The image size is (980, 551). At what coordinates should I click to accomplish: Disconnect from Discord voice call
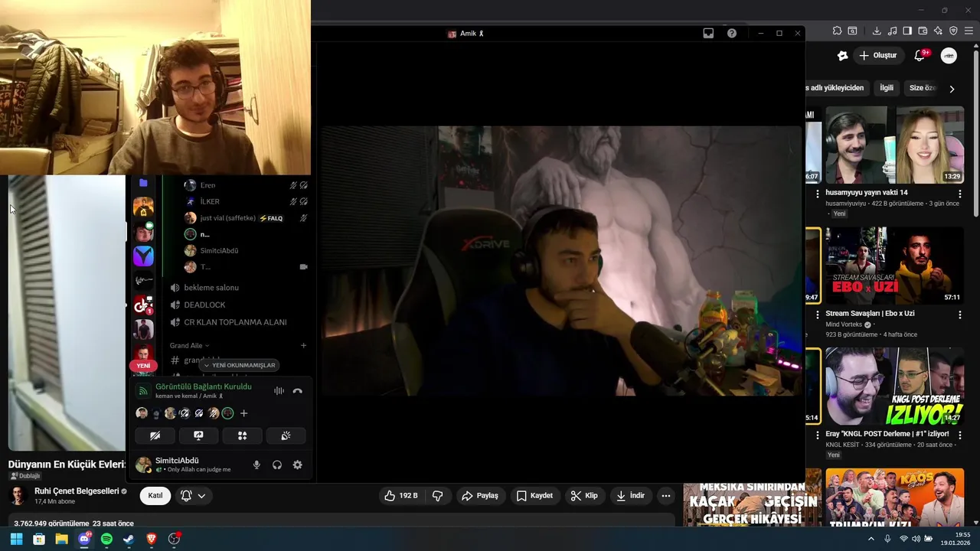[x=298, y=391]
